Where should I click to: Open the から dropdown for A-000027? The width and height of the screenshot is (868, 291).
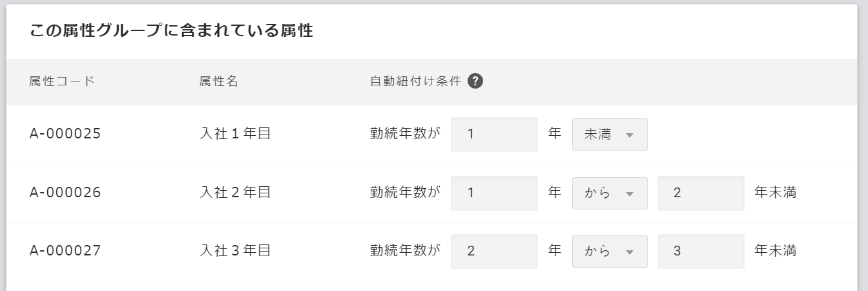pyautogui.click(x=610, y=251)
